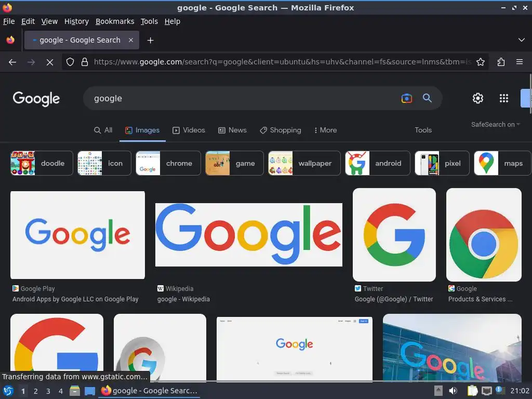The width and height of the screenshot is (532, 399).
Task: Close the google - Google Search tab
Action: [x=131, y=40]
